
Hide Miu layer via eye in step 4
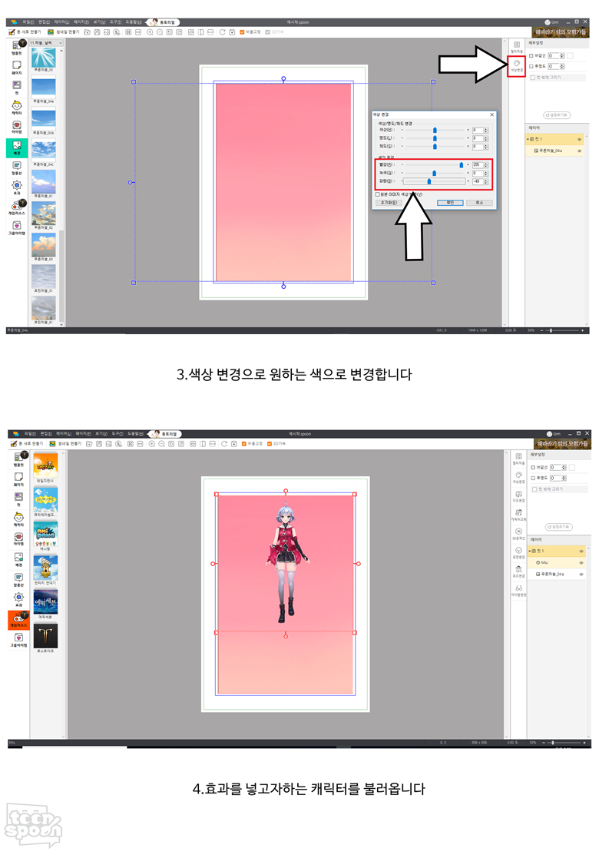(x=581, y=562)
